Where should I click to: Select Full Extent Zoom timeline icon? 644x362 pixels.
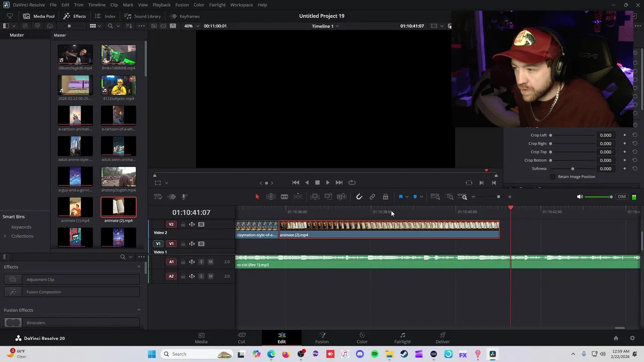tap(436, 197)
